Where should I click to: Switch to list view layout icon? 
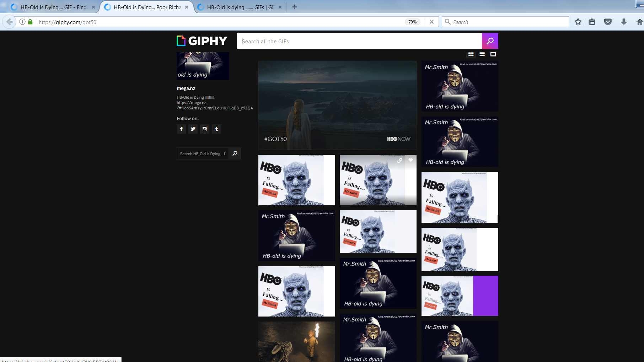482,54
